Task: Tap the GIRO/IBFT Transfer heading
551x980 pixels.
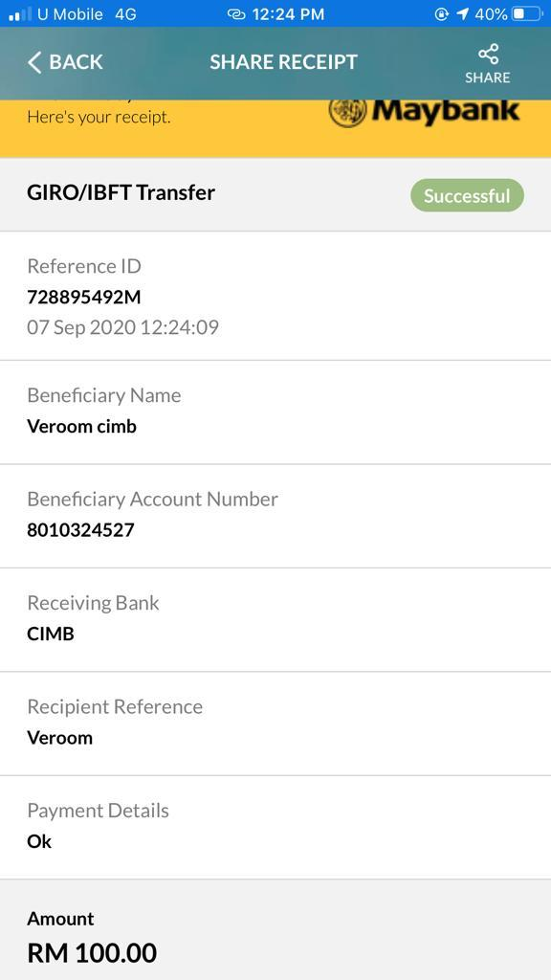Action: 121,192
